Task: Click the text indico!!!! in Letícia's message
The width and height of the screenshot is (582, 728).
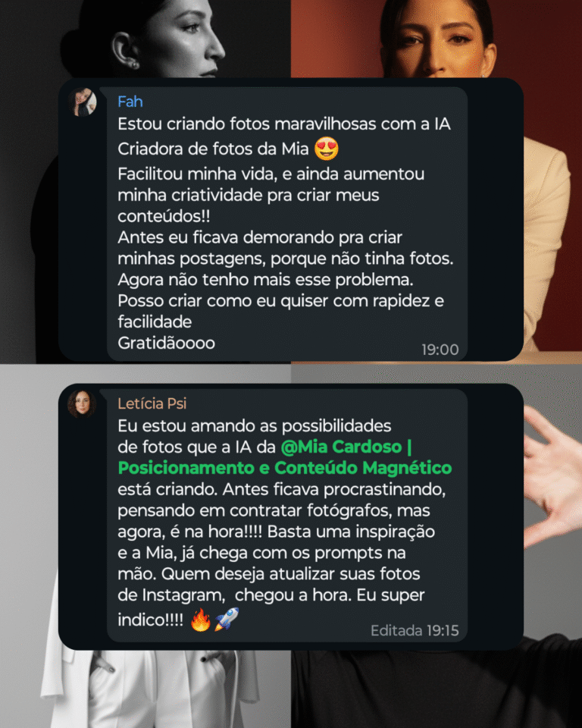Action: pyautogui.click(x=150, y=620)
